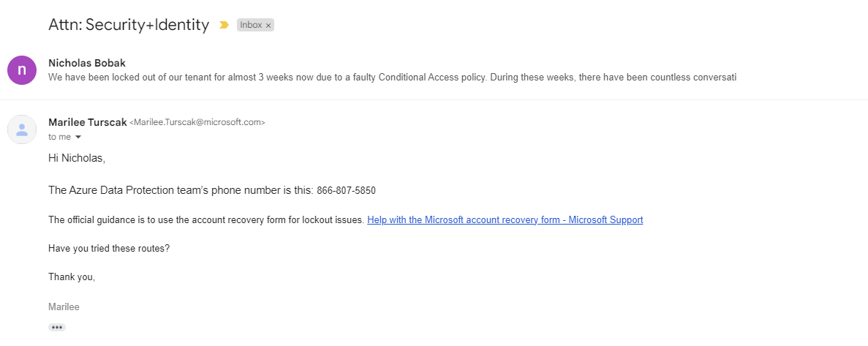This screenshot has width=868, height=346.
Task: Click sender name Nicholas Bobak
Action: 88,63
